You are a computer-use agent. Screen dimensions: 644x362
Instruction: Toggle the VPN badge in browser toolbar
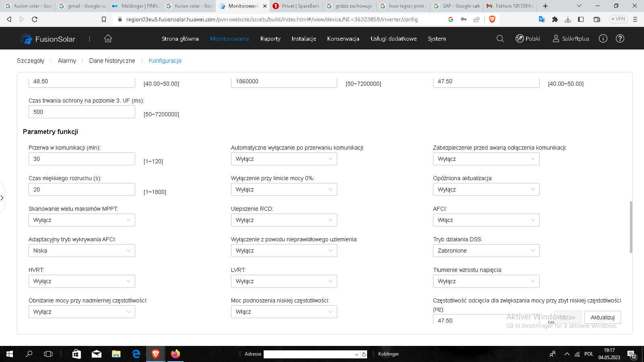pyautogui.click(x=618, y=19)
